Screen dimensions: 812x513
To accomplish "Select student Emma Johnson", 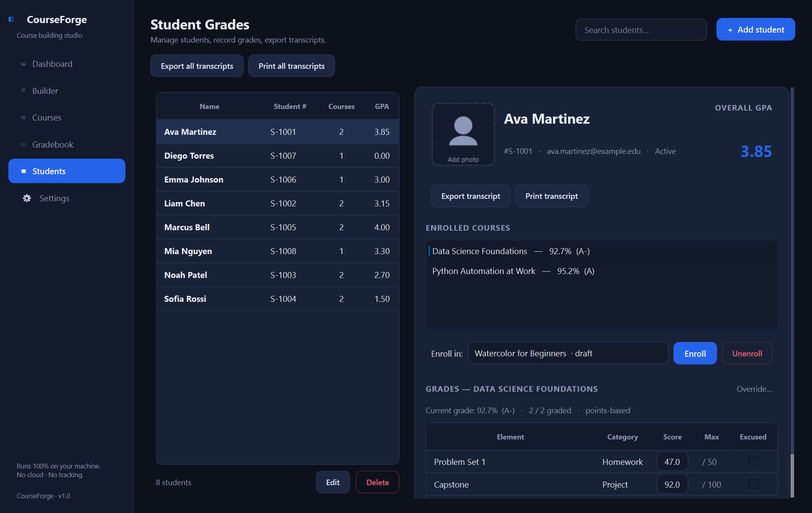I will (277, 179).
